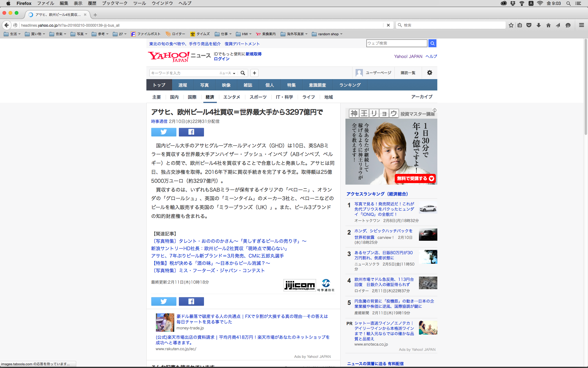Open the 生活 bookmarks folder dropdown
This screenshot has height=368, width=588.
12,34
